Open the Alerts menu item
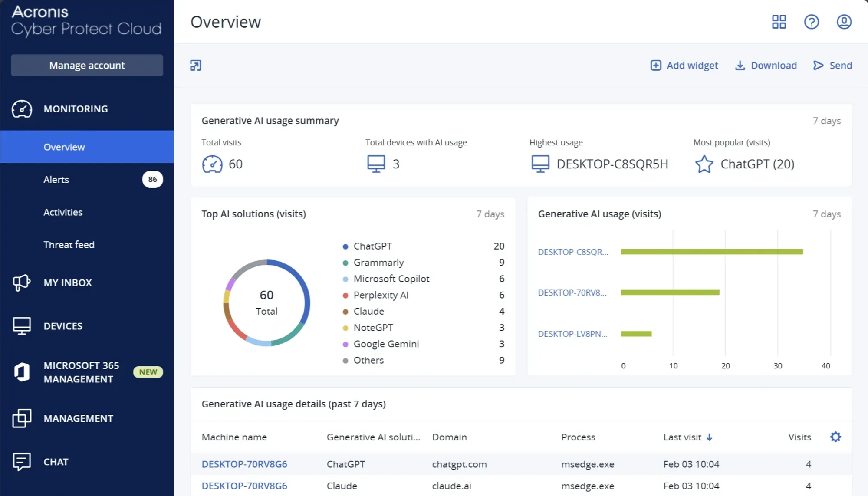Image resolution: width=868 pixels, height=496 pixels. (x=56, y=180)
